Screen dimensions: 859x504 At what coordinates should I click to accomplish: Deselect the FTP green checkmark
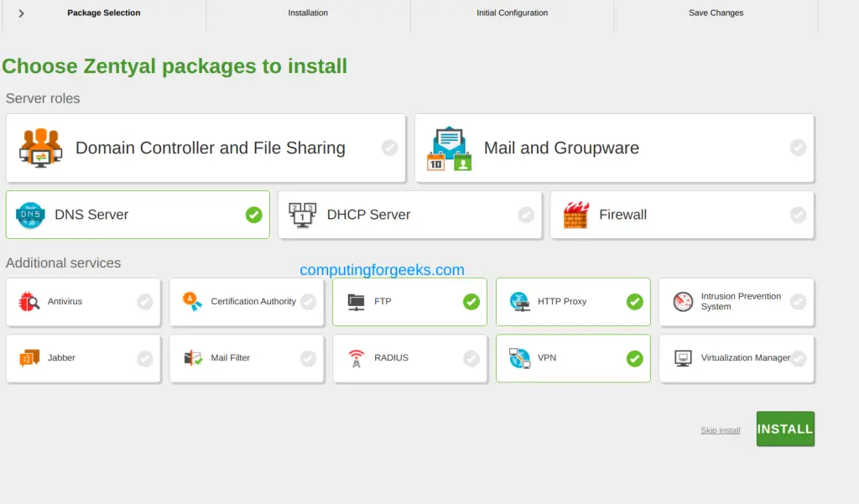tap(471, 302)
